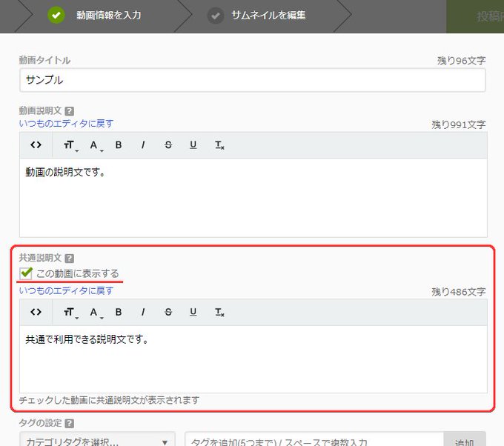Click the green checkmark icon for 動画情報を入力

click(56, 15)
